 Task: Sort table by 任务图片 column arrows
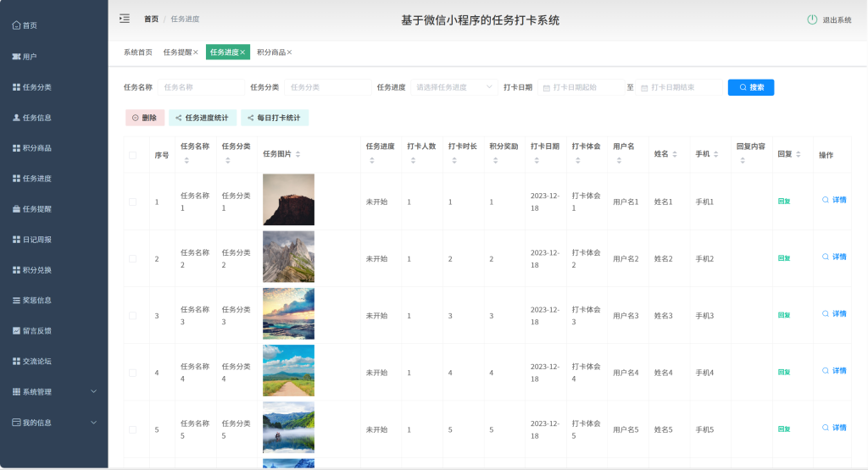[298, 154]
